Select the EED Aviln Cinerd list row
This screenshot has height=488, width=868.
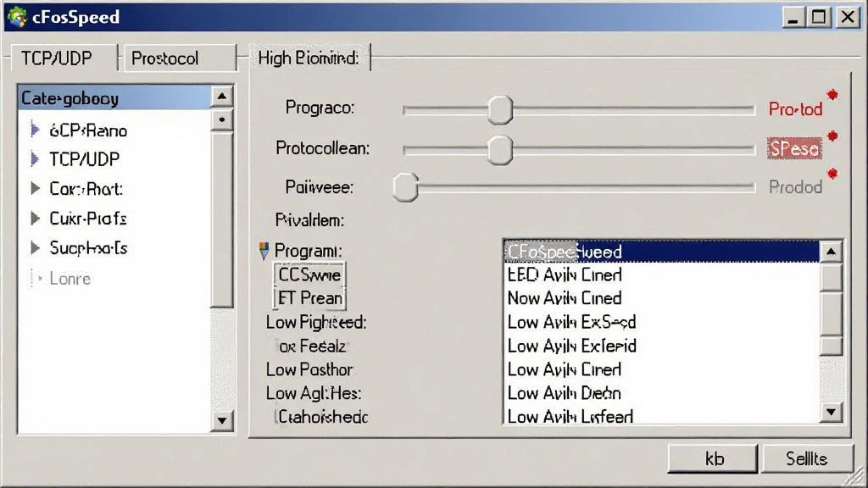tap(661, 274)
